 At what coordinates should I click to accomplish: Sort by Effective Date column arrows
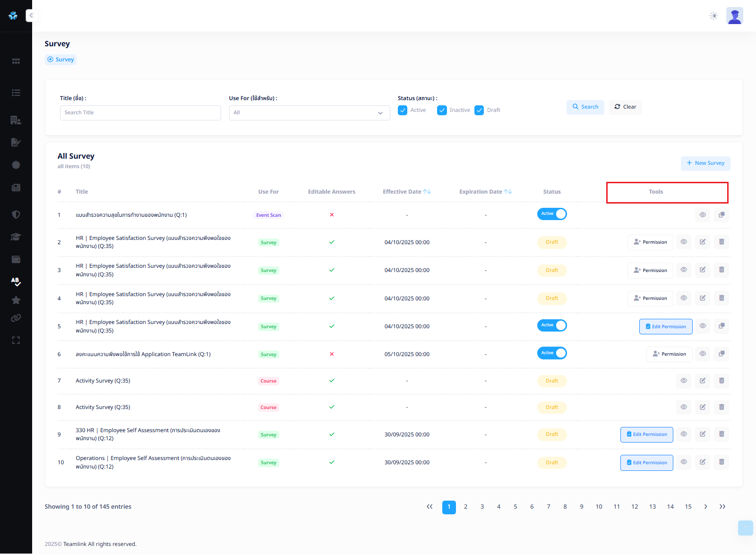coord(427,192)
